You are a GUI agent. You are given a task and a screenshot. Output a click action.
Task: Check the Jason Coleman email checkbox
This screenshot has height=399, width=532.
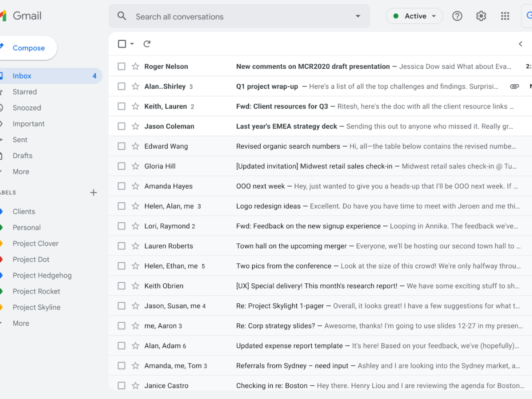tap(121, 126)
